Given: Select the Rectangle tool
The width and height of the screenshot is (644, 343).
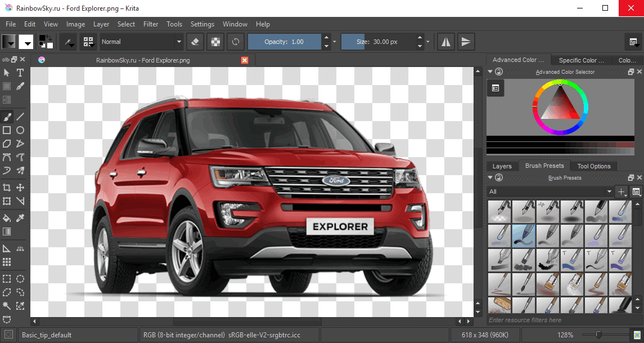Looking at the screenshot, I should (7, 130).
